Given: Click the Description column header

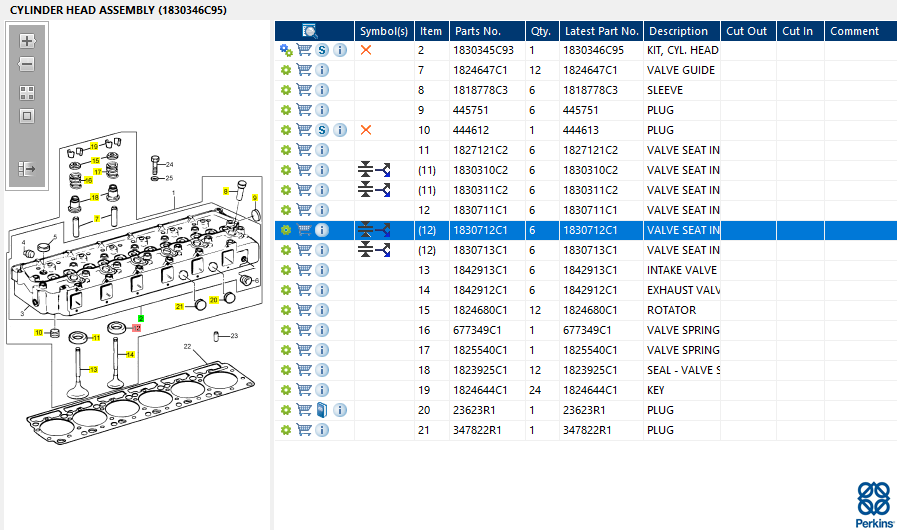Looking at the screenshot, I should (x=680, y=31).
